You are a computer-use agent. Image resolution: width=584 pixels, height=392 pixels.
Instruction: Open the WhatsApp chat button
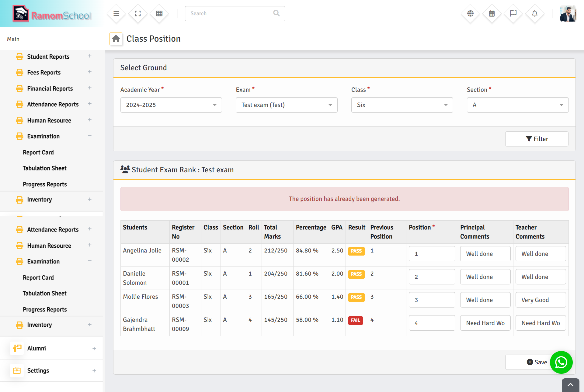click(561, 362)
